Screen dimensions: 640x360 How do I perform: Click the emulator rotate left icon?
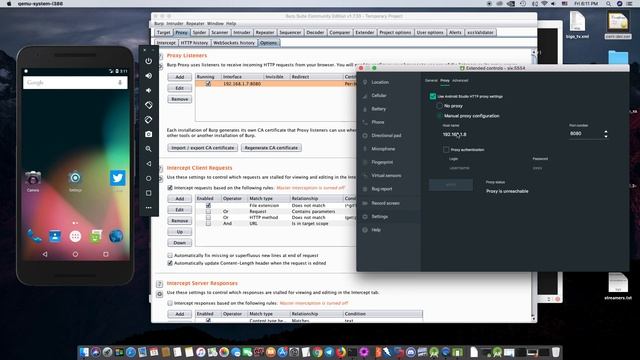149,105
